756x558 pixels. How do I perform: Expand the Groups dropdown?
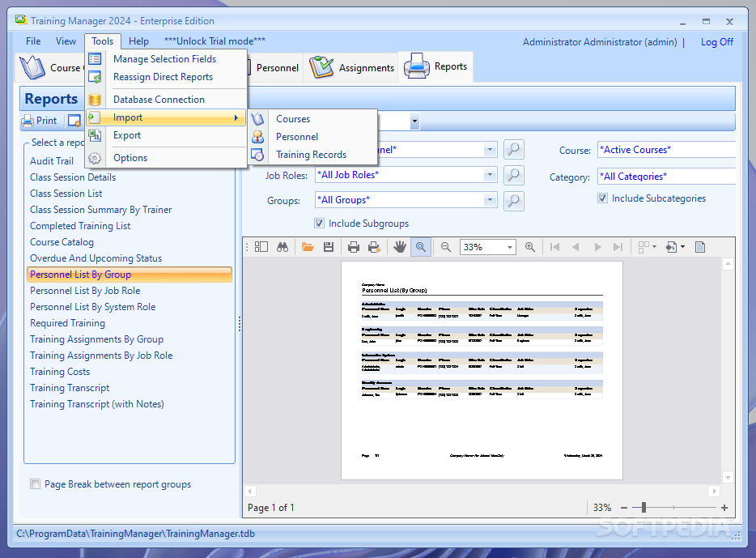click(490, 200)
